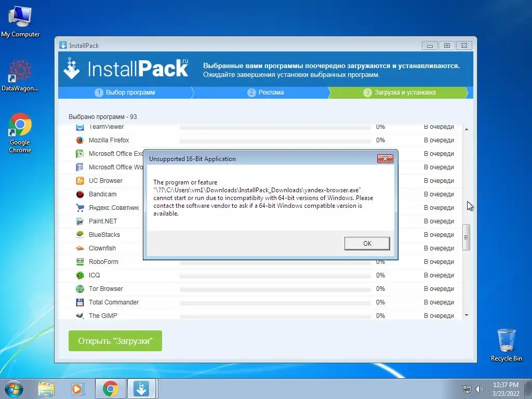
Task: Close the InstallPack window
Action: [464, 46]
